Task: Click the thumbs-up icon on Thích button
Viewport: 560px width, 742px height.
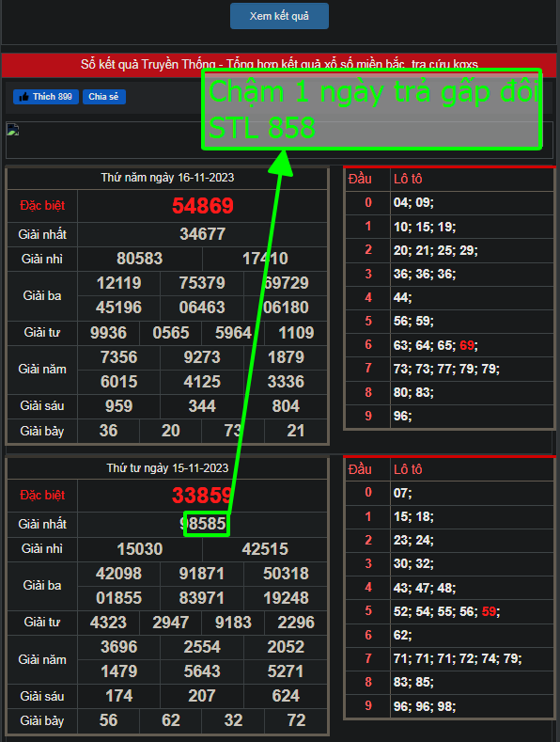Action: pyautogui.click(x=23, y=97)
